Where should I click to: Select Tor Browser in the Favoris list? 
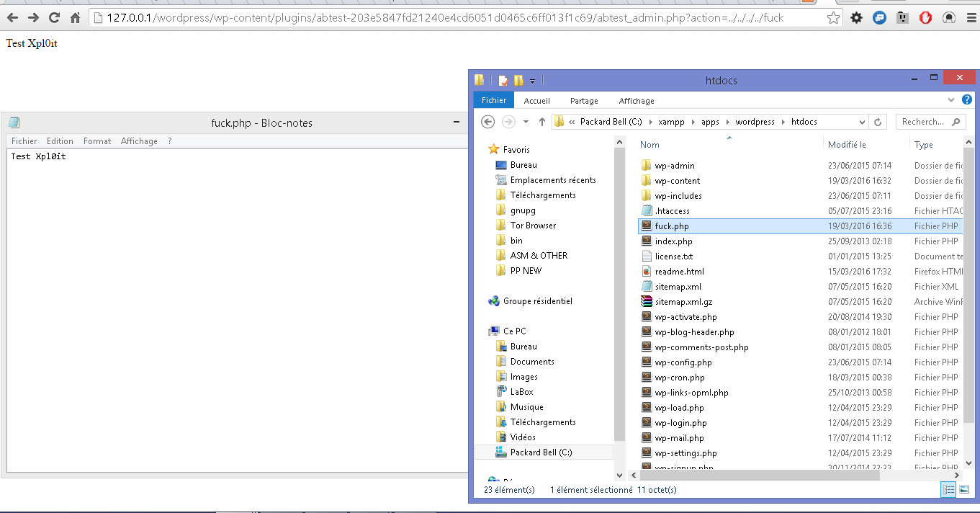point(533,226)
